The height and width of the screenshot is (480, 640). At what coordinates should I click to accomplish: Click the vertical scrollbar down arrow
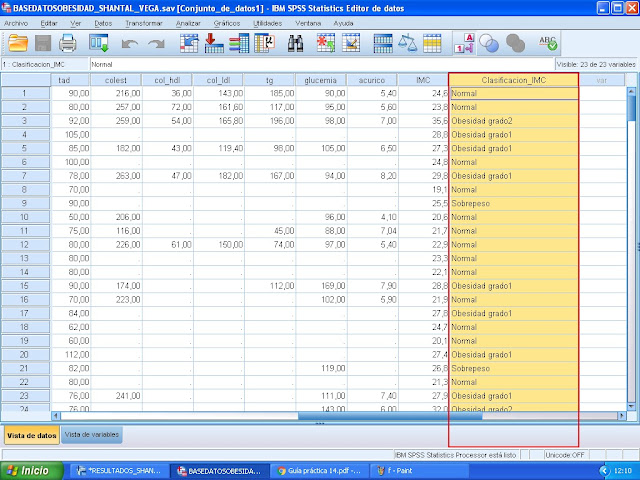[x=631, y=407]
